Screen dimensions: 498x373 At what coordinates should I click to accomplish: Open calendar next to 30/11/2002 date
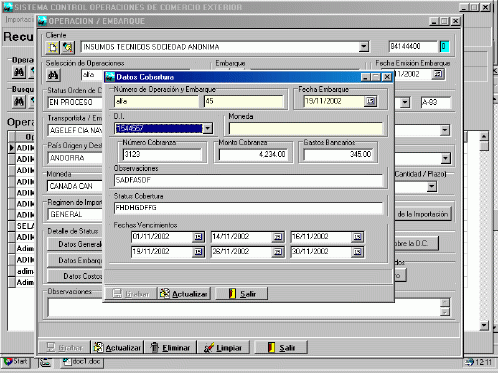(357, 252)
